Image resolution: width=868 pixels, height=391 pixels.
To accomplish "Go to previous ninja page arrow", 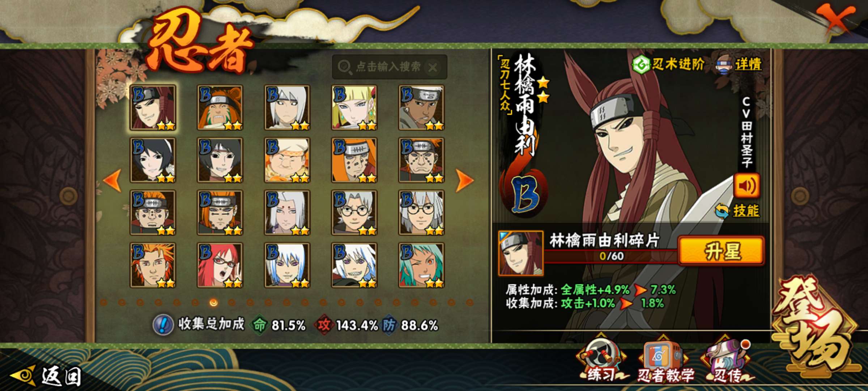I will pyautogui.click(x=112, y=180).
